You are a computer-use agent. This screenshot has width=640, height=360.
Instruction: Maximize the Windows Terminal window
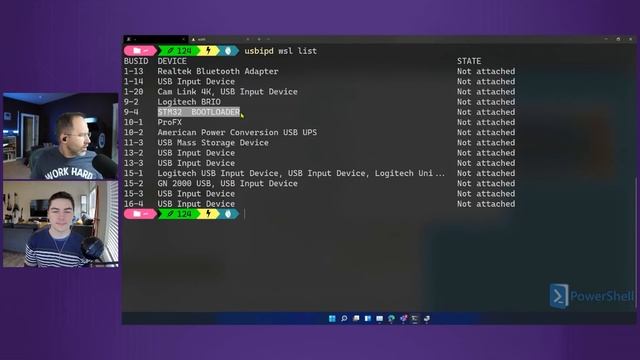pyautogui.click(x=618, y=39)
